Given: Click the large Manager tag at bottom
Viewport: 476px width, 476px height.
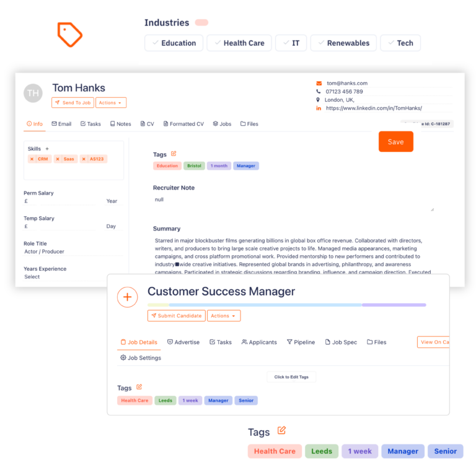Looking at the screenshot, I should pos(403,451).
